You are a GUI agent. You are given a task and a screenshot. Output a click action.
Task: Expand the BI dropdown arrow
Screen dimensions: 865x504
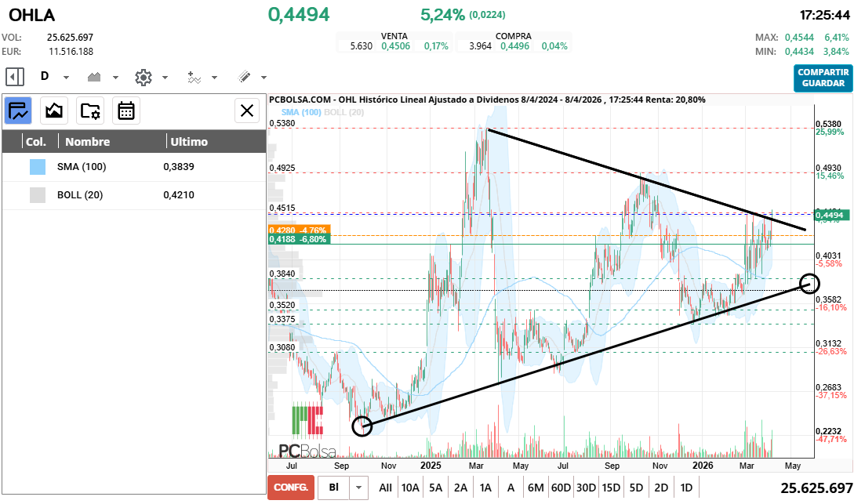358,488
